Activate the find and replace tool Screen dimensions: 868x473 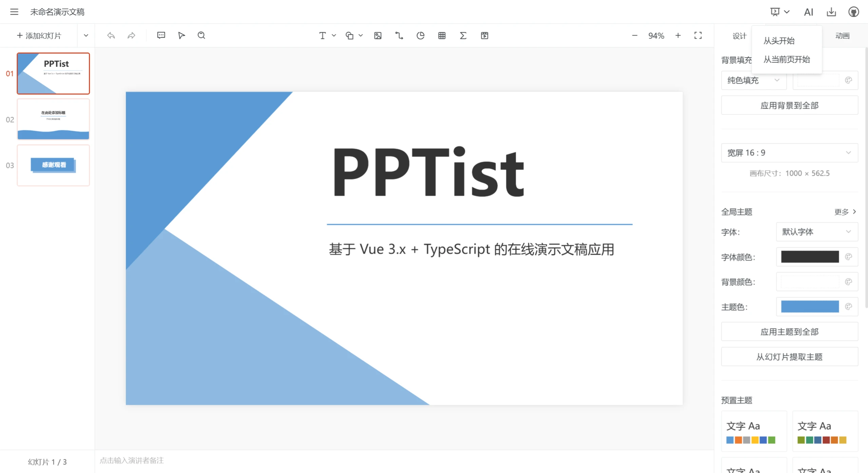coord(202,35)
